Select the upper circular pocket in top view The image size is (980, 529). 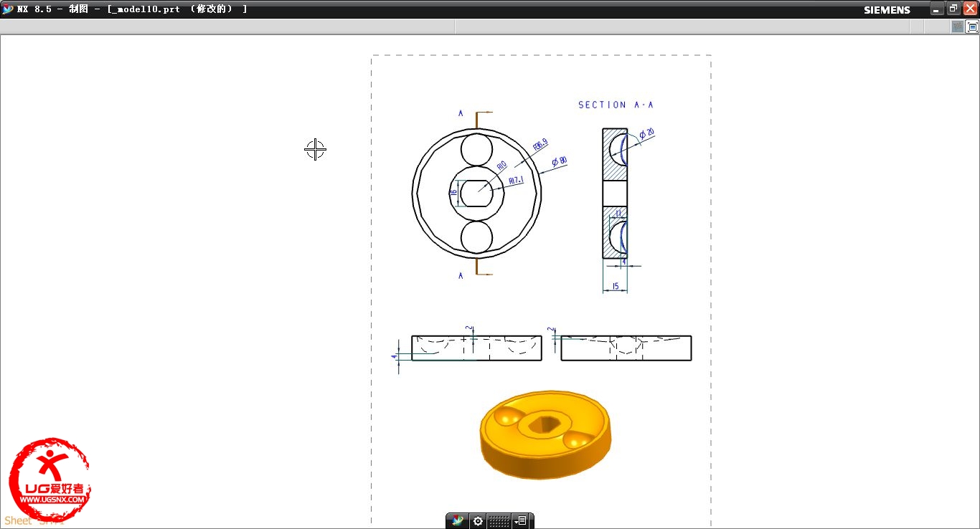pos(477,150)
